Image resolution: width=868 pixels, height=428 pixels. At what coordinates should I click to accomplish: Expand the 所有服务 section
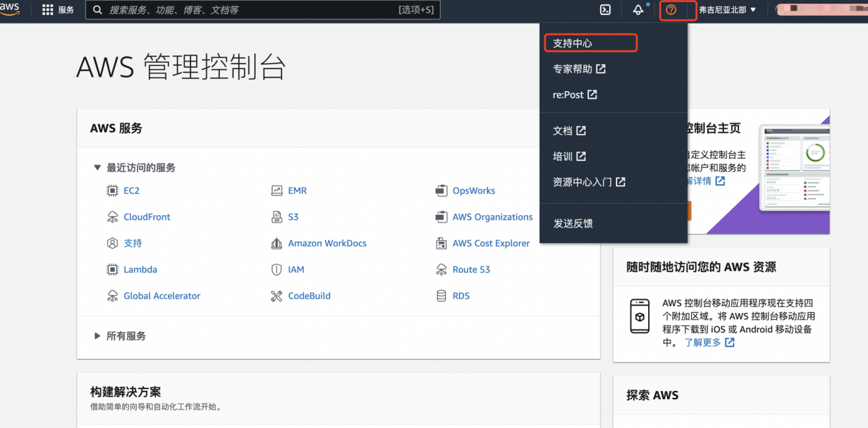97,336
